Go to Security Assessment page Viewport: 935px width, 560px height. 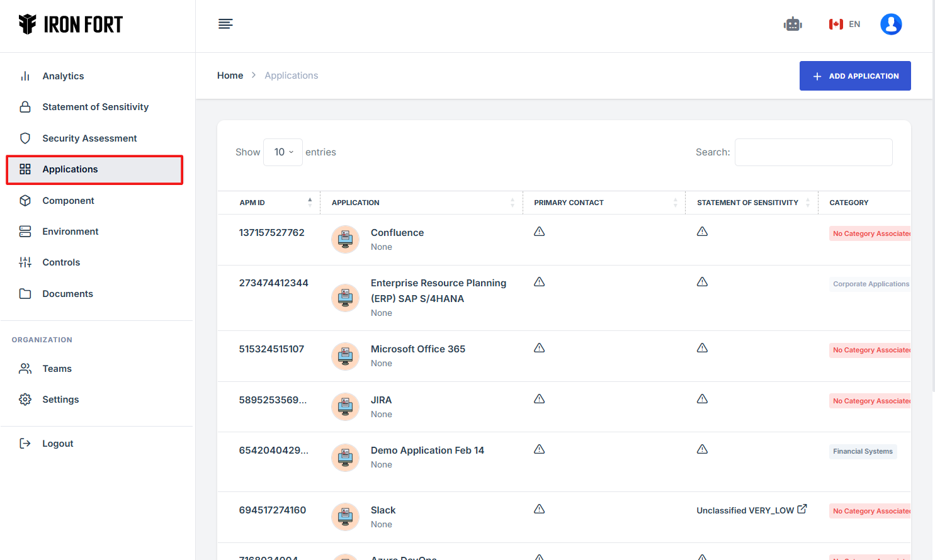pos(89,138)
